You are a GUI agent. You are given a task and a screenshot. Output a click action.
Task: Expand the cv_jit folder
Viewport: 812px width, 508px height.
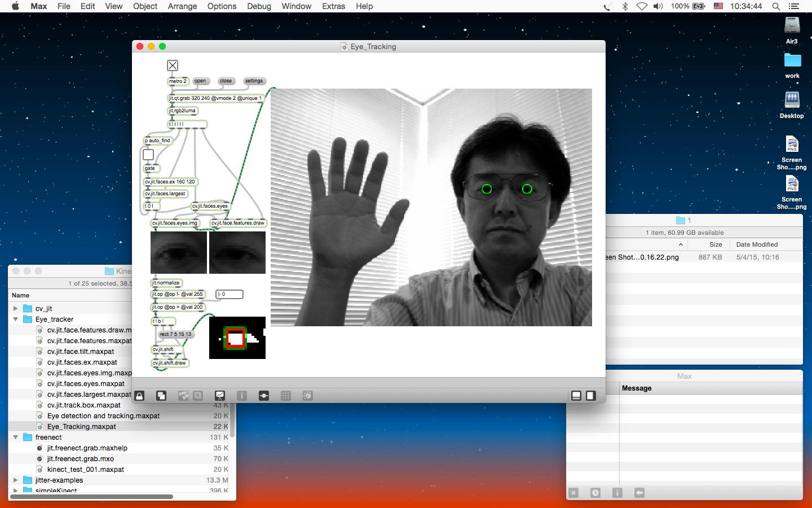pyautogui.click(x=16, y=309)
